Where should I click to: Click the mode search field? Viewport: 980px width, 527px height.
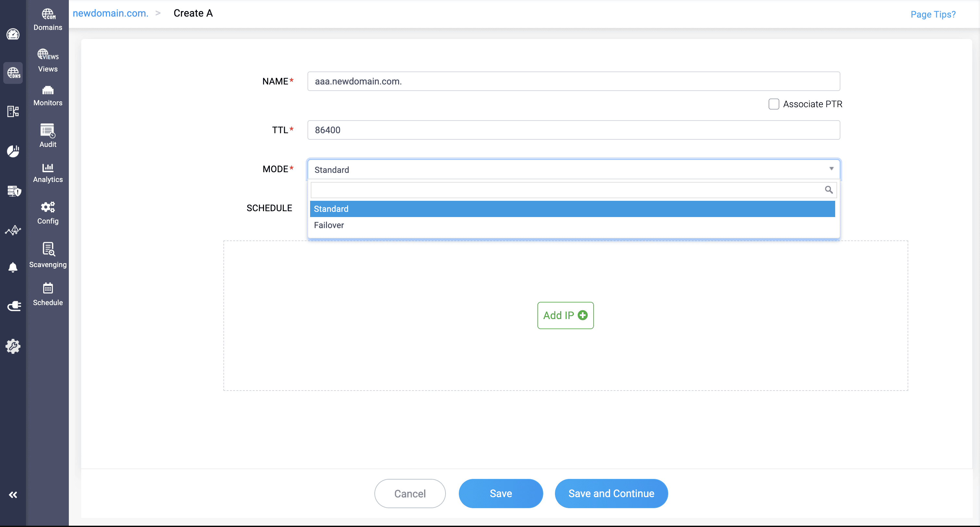[567, 190]
